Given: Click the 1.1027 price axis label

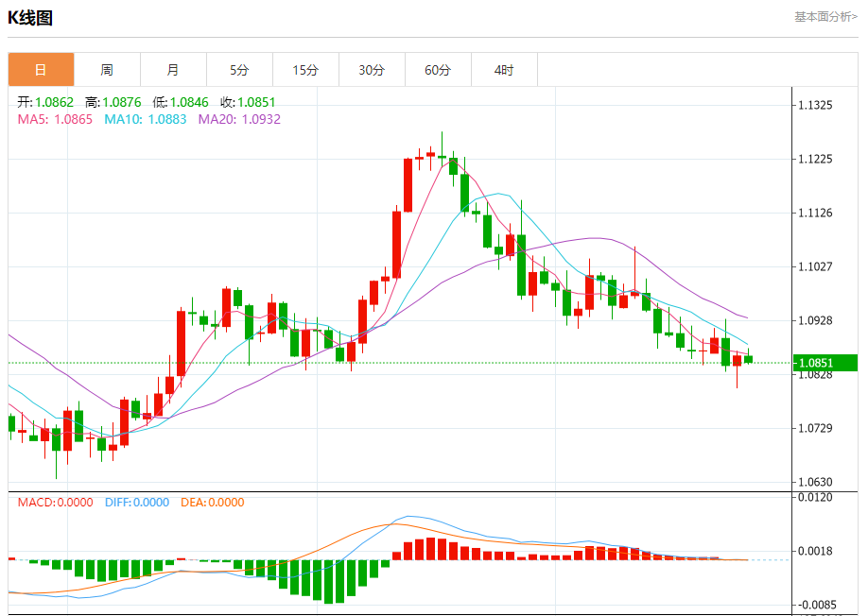Looking at the screenshot, I should tap(815, 266).
